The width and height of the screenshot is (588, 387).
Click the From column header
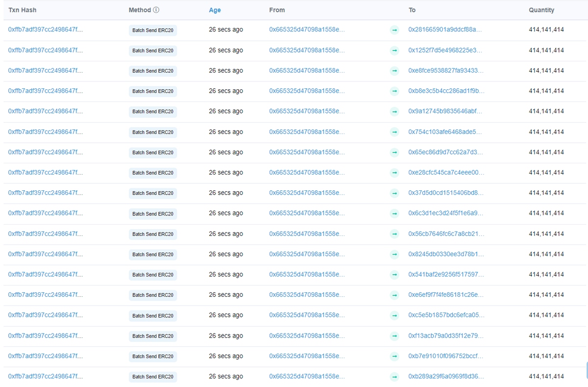(x=277, y=10)
